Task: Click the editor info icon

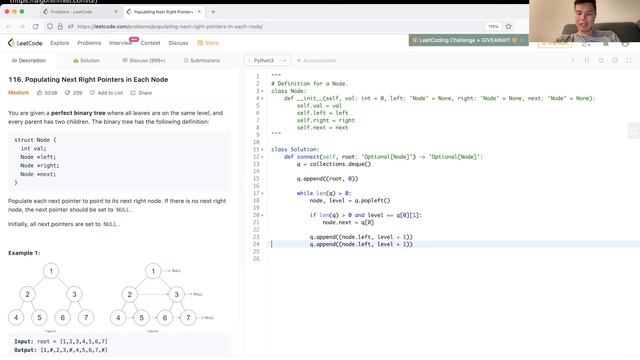Action: point(573,60)
